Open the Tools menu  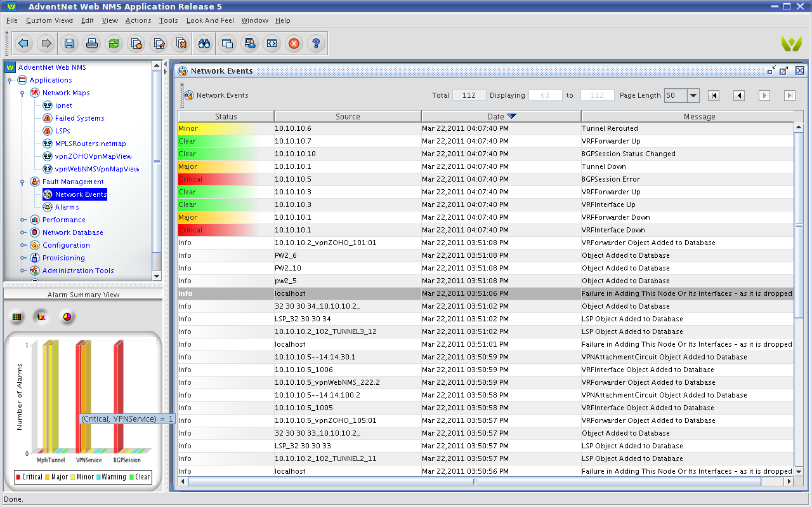pyautogui.click(x=169, y=20)
